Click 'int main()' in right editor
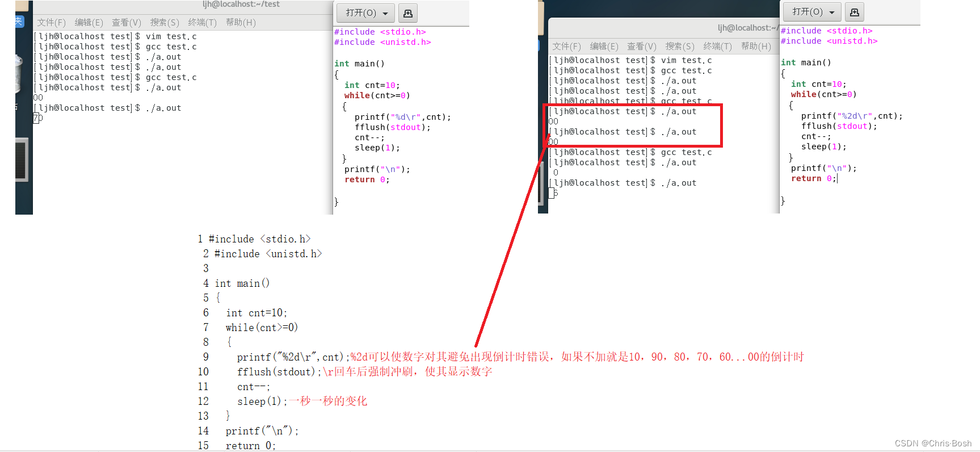The height and width of the screenshot is (452, 980). coord(806,62)
